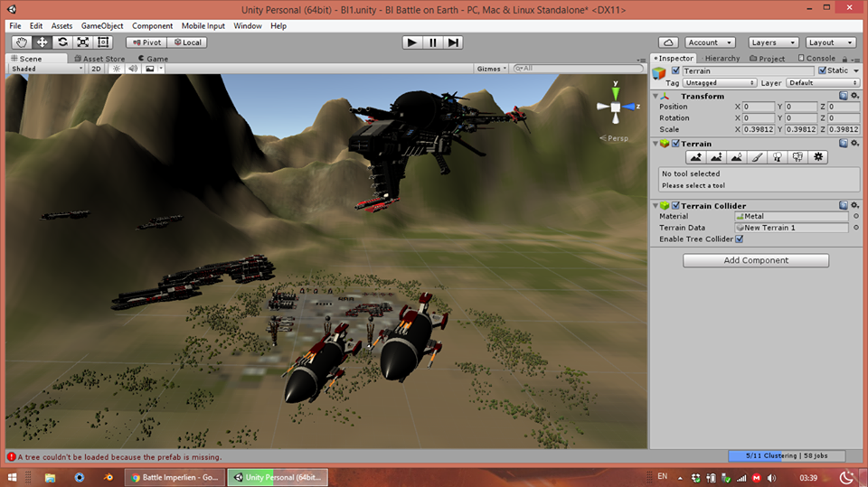The height and width of the screenshot is (487, 868).
Task: Toggle 2D scene view mode
Action: [x=97, y=69]
